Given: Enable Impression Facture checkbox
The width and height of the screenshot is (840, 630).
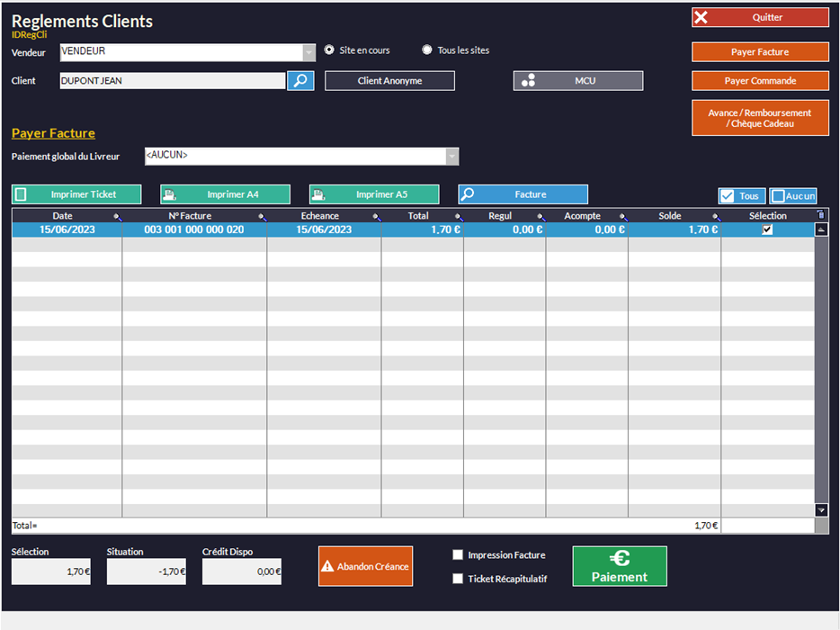Looking at the screenshot, I should pyautogui.click(x=458, y=555).
